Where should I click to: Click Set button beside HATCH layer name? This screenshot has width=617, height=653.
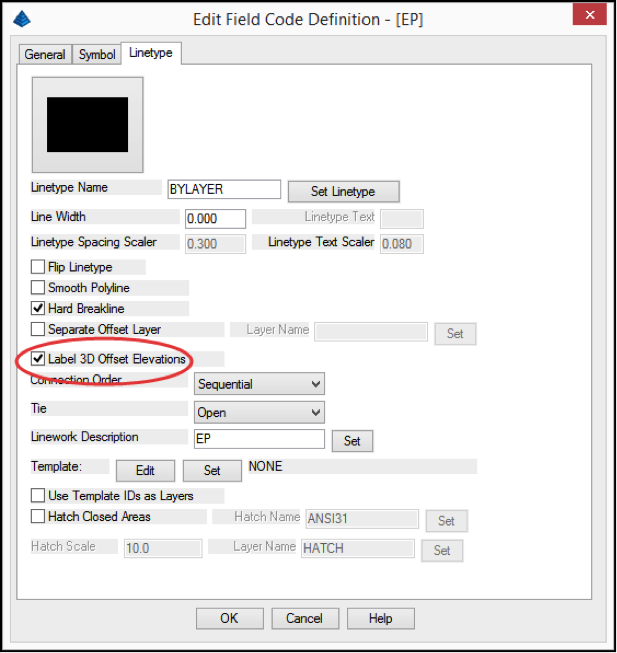[442, 551]
